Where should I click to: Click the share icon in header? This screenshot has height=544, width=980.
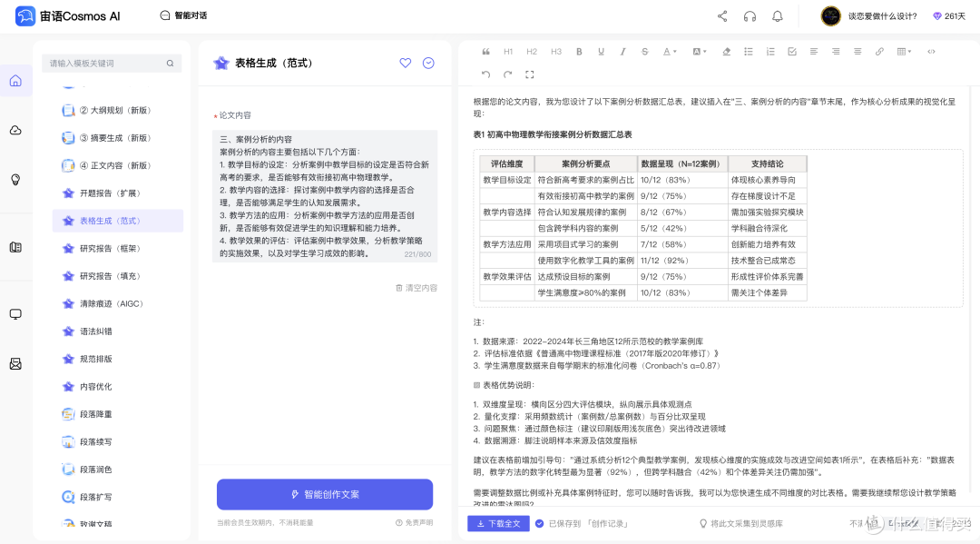coord(722,16)
